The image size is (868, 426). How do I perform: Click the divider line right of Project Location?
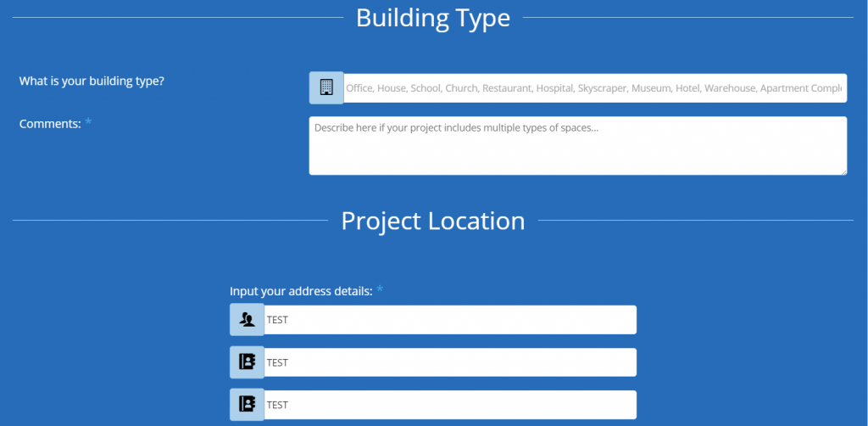pyautogui.click(x=695, y=220)
